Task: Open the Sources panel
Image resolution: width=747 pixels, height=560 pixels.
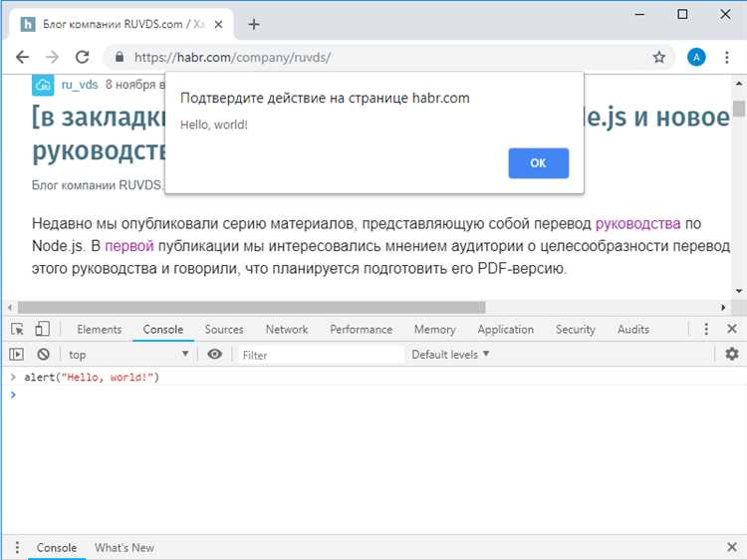Action: tap(224, 330)
